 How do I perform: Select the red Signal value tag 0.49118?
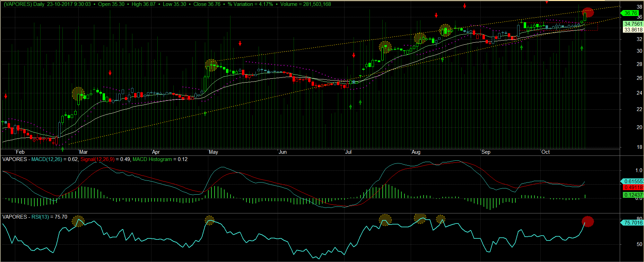pyautogui.click(x=633, y=187)
